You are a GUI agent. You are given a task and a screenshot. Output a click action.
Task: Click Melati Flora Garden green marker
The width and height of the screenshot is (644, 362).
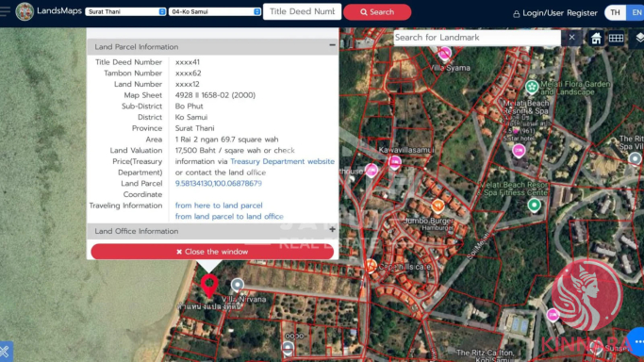pyautogui.click(x=532, y=87)
